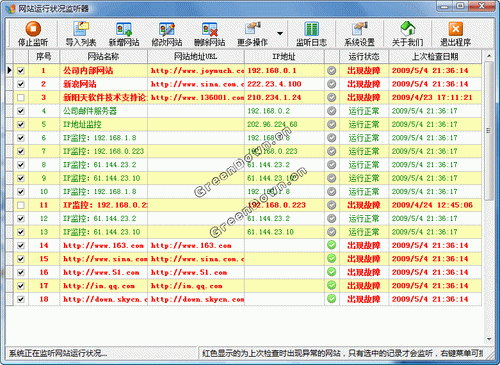The height and width of the screenshot is (365, 500).
Task: View the 监听日志 log
Action: tap(311, 34)
